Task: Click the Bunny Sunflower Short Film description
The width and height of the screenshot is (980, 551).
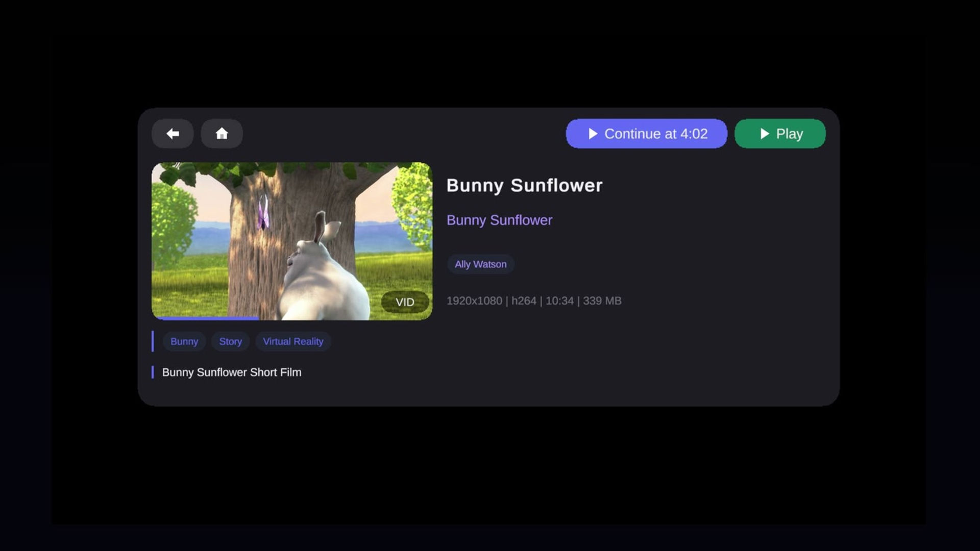Action: point(232,372)
